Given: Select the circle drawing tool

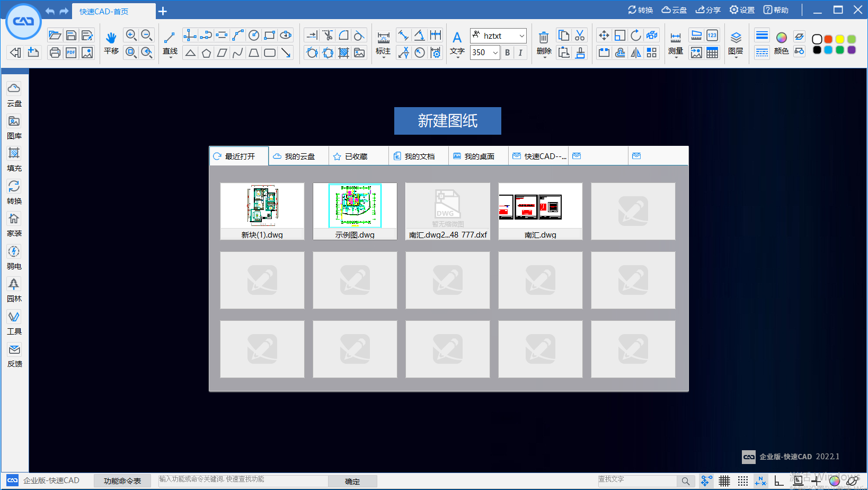Looking at the screenshot, I should click(x=254, y=35).
